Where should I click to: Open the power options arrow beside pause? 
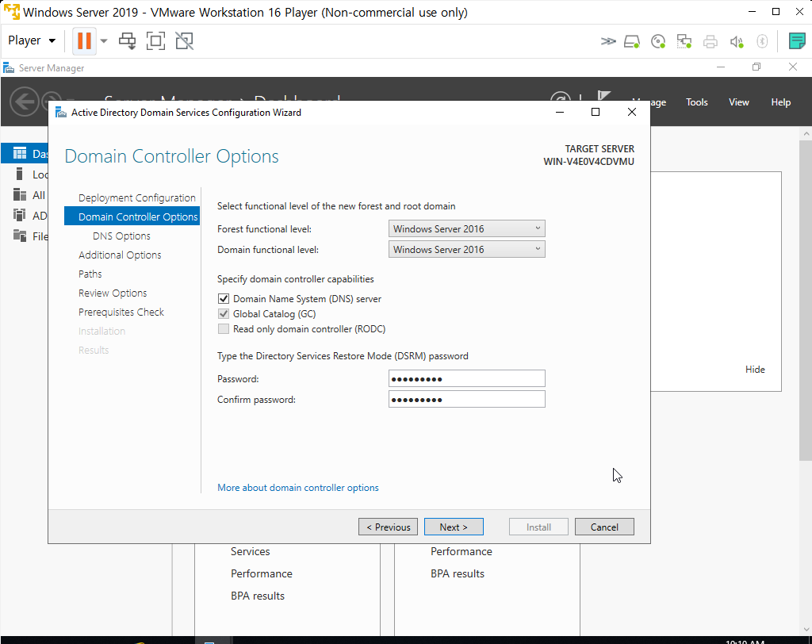104,41
